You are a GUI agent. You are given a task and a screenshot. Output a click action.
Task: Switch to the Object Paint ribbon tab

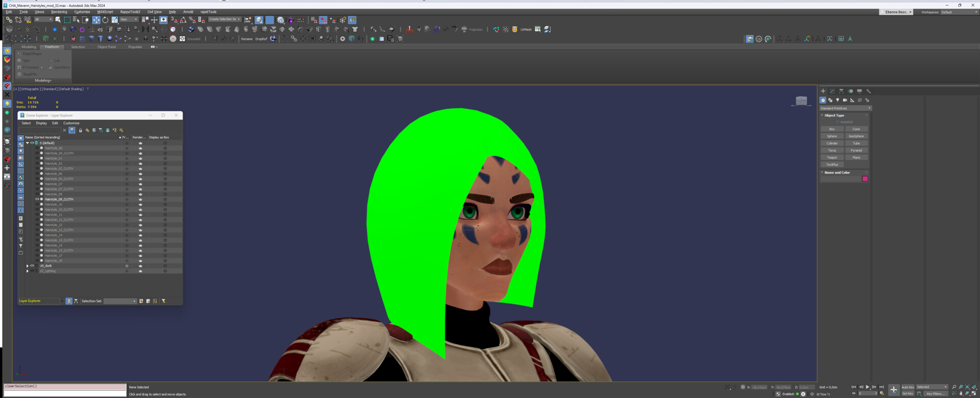(107, 47)
